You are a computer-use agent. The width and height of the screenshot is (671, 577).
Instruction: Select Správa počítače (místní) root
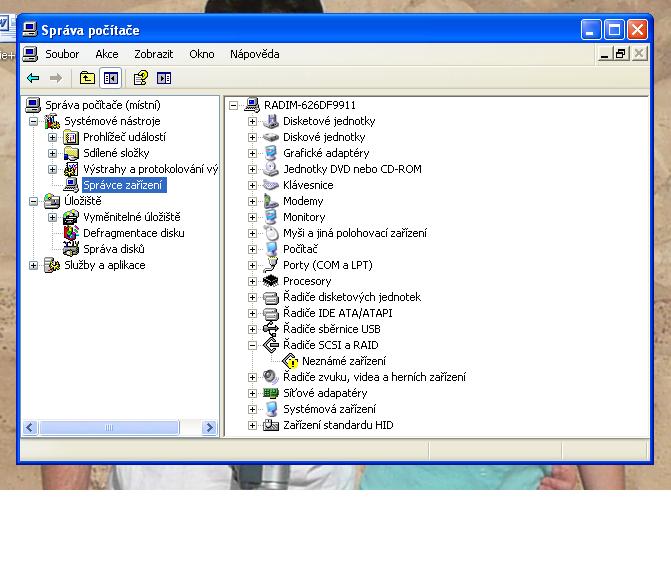click(x=103, y=105)
